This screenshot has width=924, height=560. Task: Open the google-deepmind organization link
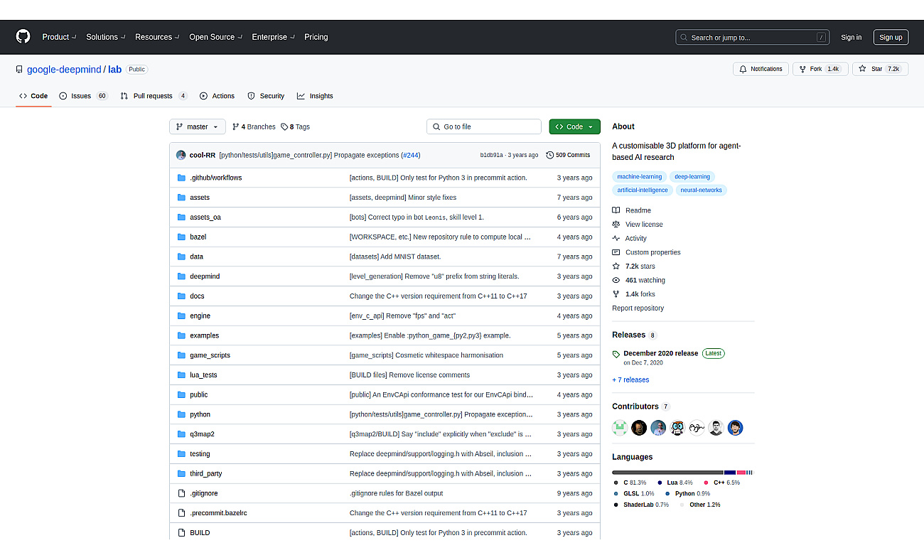pos(64,70)
